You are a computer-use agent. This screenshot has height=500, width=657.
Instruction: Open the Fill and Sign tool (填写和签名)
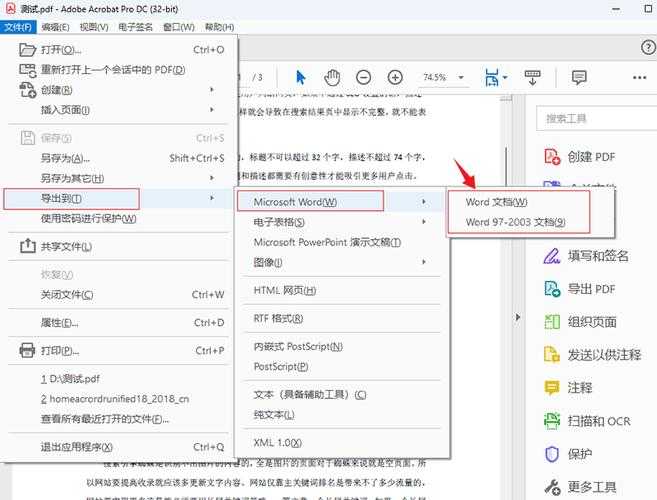pos(586,256)
